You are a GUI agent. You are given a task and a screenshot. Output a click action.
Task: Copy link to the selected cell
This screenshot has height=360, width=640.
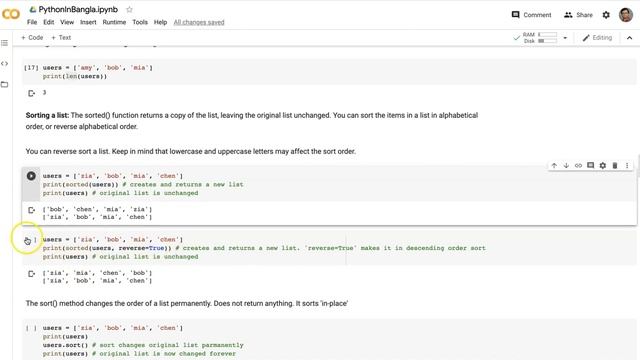click(578, 165)
